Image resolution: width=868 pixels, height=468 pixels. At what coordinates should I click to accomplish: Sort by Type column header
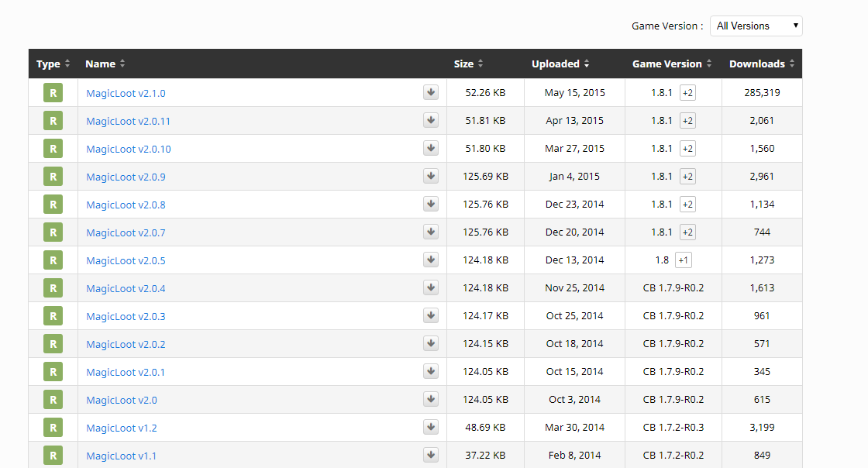[x=53, y=64]
